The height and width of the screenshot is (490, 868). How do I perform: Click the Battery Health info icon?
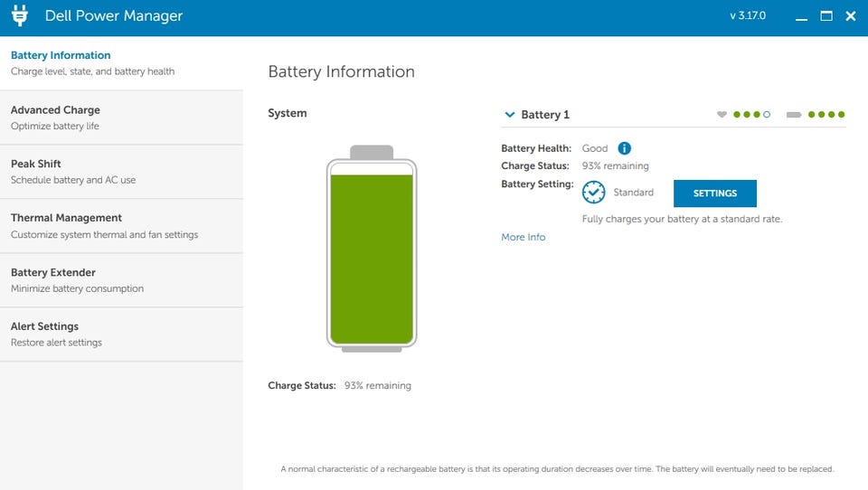[x=624, y=148]
